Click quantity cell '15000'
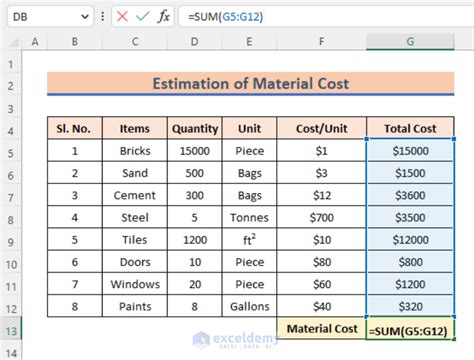 click(x=195, y=151)
